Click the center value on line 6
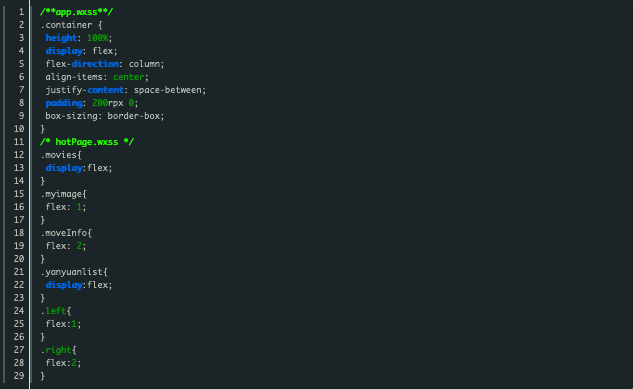The height and width of the screenshot is (390, 633). pos(128,77)
